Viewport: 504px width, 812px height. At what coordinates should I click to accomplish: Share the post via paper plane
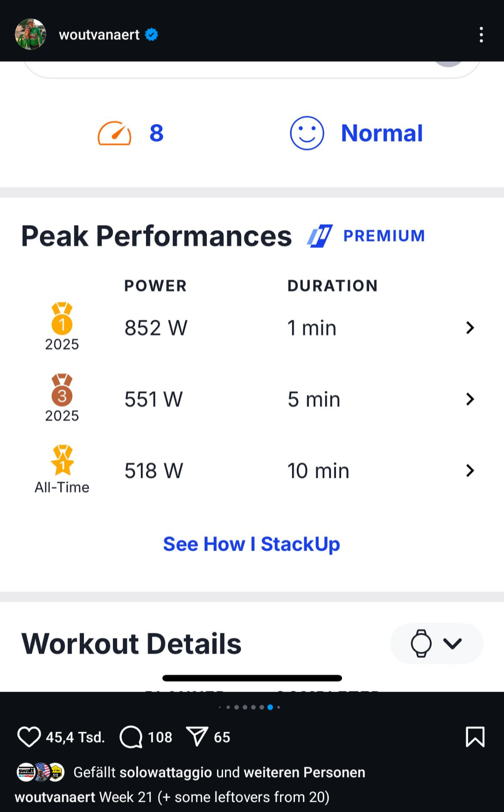197,737
